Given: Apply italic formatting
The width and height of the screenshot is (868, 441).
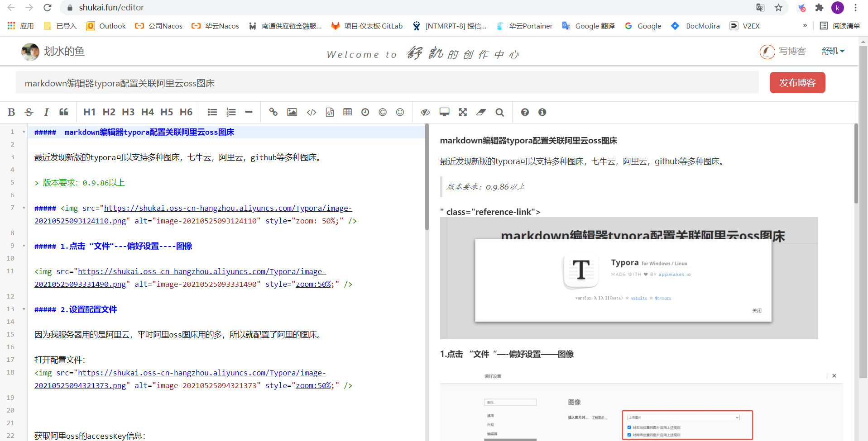Looking at the screenshot, I should click(x=46, y=112).
